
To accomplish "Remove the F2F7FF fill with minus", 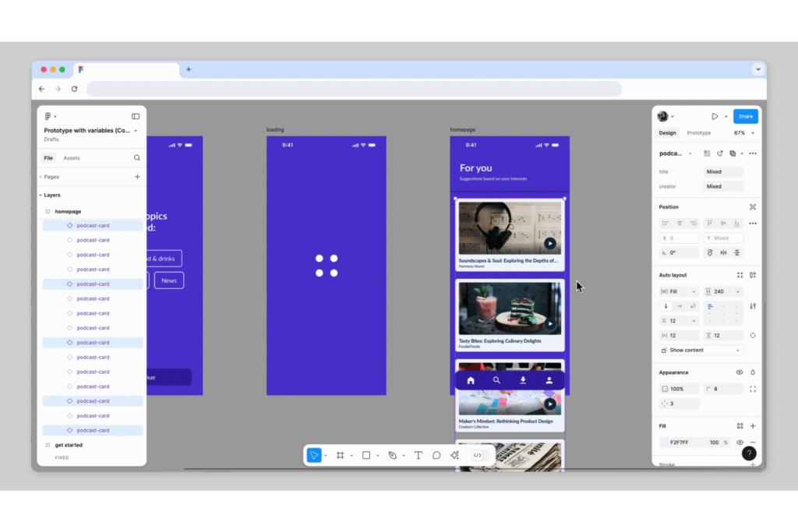I will (753, 442).
